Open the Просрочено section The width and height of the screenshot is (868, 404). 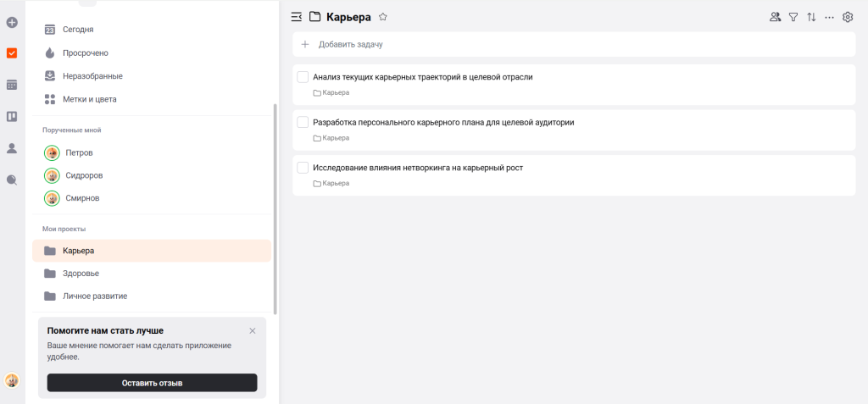[x=85, y=53]
